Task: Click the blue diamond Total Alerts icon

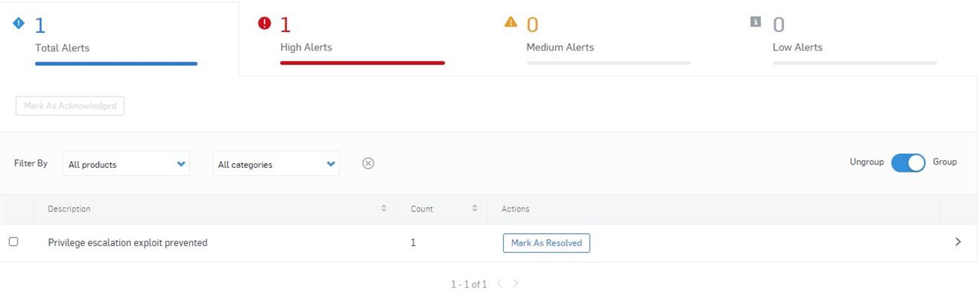Action: pos(19,23)
